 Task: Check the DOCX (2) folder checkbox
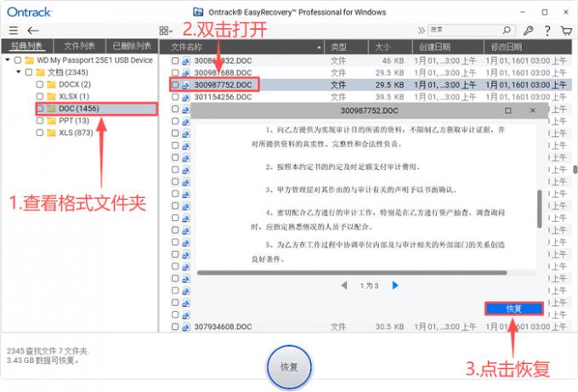click(40, 84)
